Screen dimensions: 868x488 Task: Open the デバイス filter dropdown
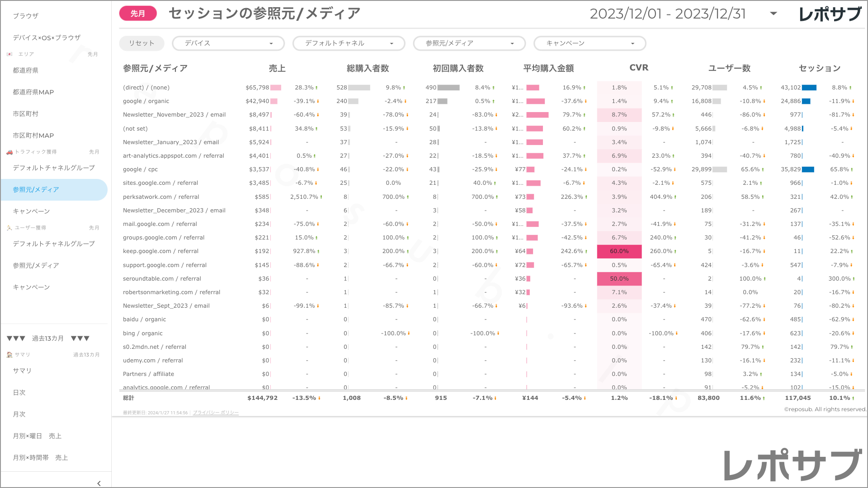click(228, 43)
